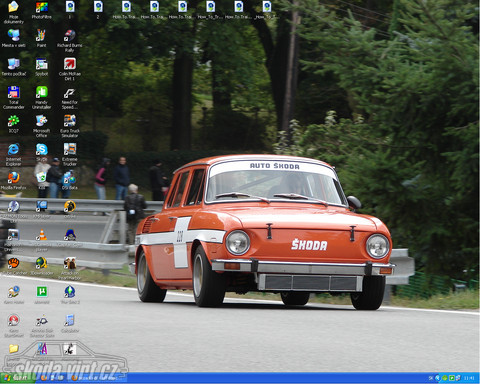Select the last file starting with _How_To_T
This screenshot has width=480, height=384.
266,7
